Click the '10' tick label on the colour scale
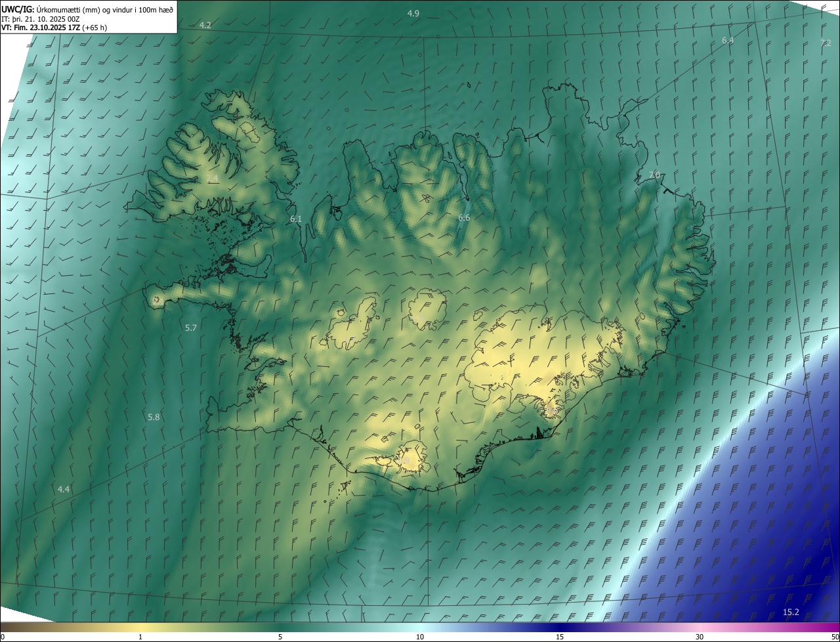This screenshot has width=840, height=642. point(420,637)
